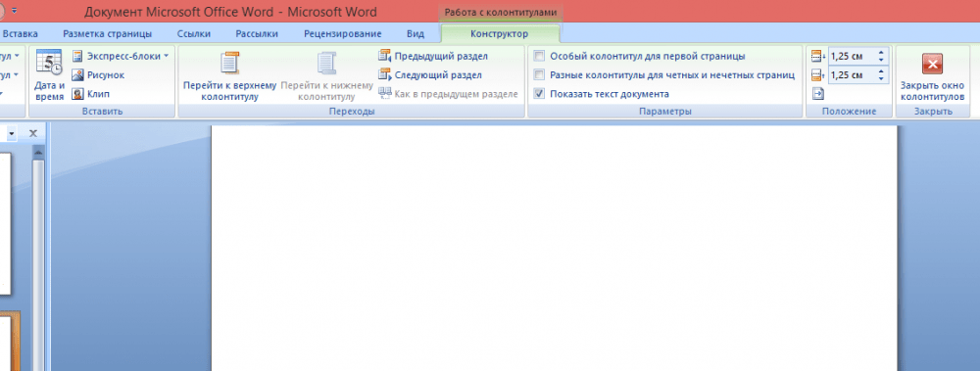Viewport: 980px width, 371px height.
Task: Open Customize Quick Access Toolbar dropdown arrow
Action: [14, 11]
